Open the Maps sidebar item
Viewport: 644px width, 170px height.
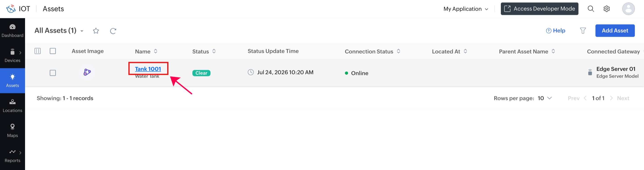point(13,130)
